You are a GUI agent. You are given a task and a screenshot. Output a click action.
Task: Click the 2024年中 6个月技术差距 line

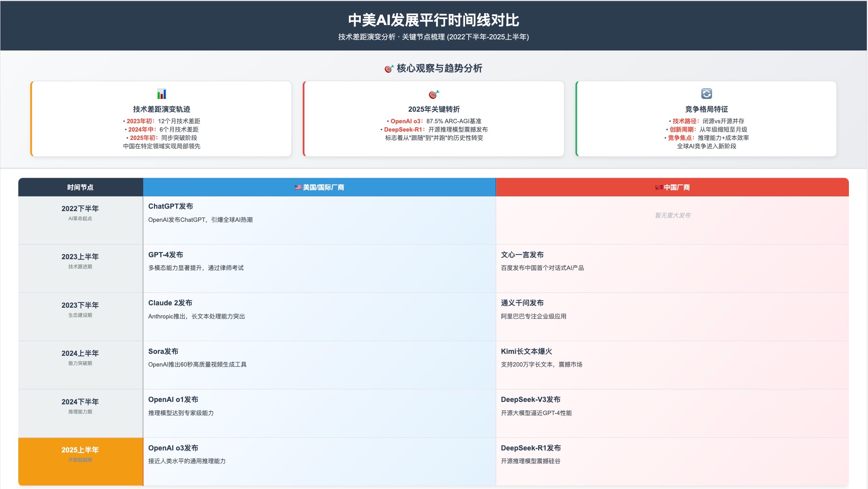pyautogui.click(x=162, y=130)
